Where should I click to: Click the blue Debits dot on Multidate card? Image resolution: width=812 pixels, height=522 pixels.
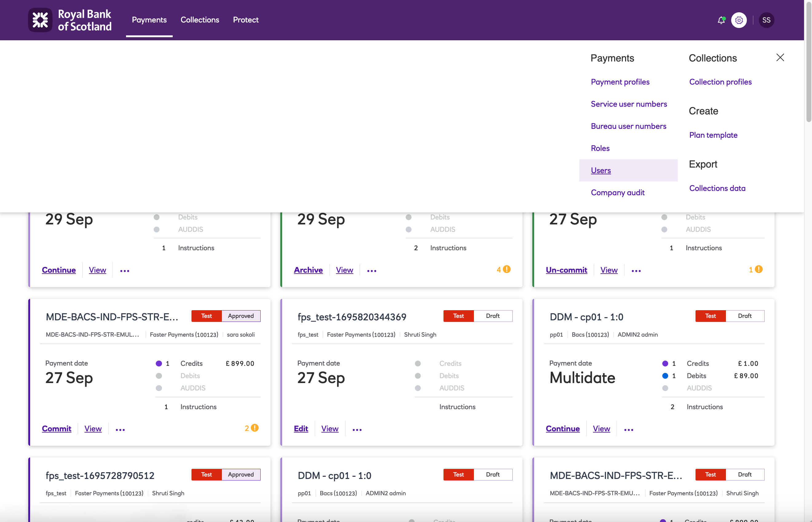coord(665,376)
